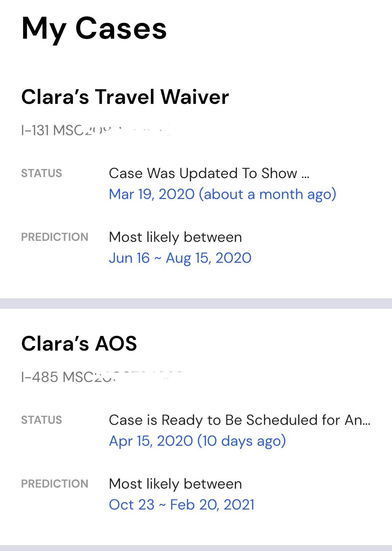This screenshot has width=392, height=551.
Task: Tap 'Most likely between' in AOS case
Action: coord(175,484)
